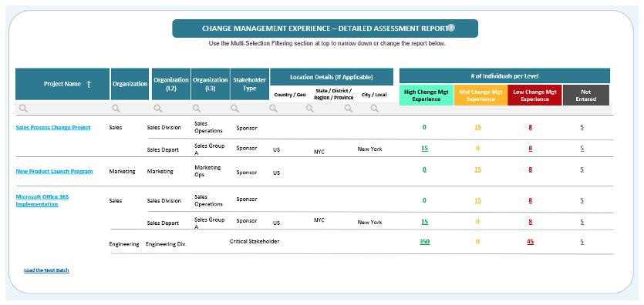Viewport: 644px width, 305px height.
Task: Open Not Entered 5 in New Product Launch row
Action: click(582, 169)
